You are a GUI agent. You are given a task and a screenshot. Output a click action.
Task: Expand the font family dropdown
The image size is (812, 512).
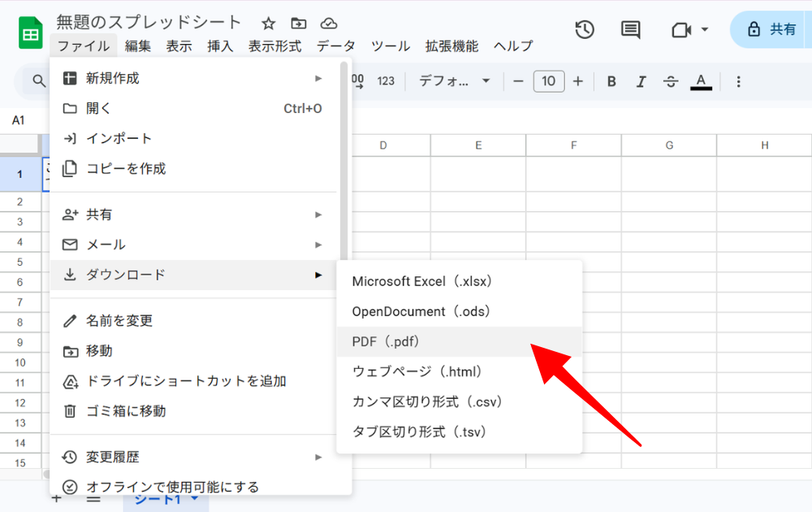455,81
